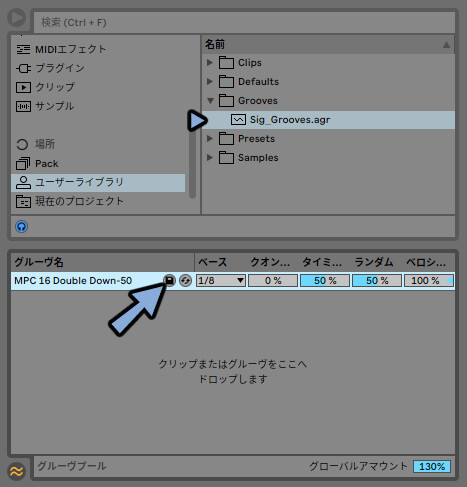The image size is (467, 487).
Task: Click the 名前 column sort header
Action: pos(328,44)
